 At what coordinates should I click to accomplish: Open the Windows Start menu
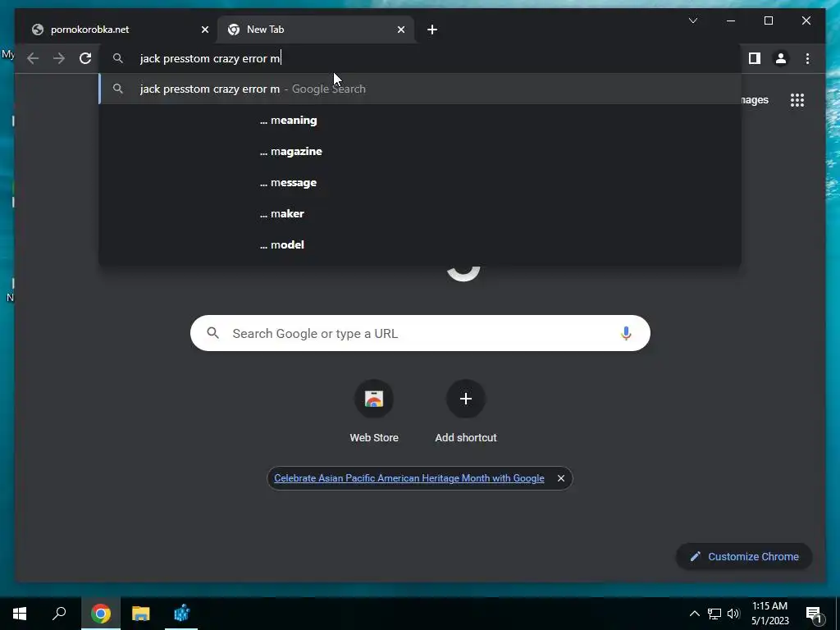pos(20,614)
